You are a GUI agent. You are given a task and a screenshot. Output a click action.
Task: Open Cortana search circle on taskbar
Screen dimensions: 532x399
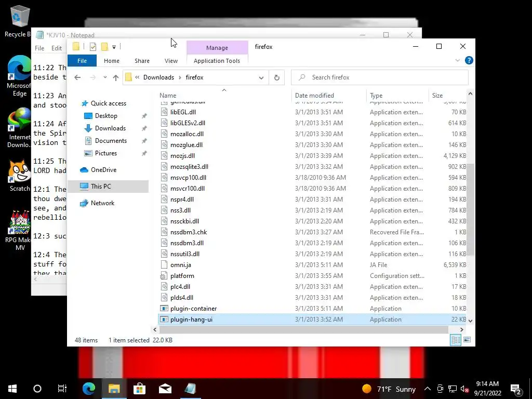click(x=37, y=389)
